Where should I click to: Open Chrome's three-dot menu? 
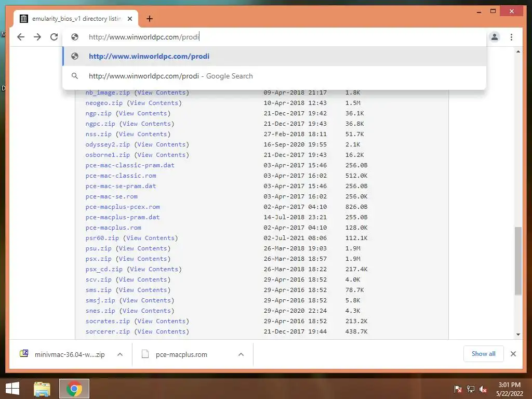coord(511,37)
